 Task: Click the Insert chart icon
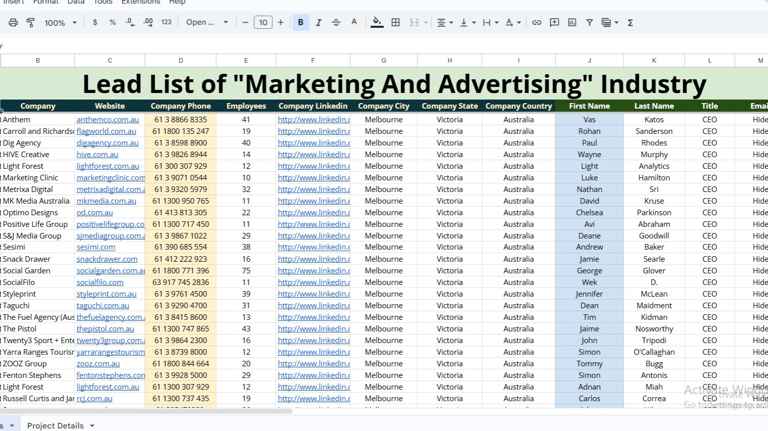(x=572, y=22)
